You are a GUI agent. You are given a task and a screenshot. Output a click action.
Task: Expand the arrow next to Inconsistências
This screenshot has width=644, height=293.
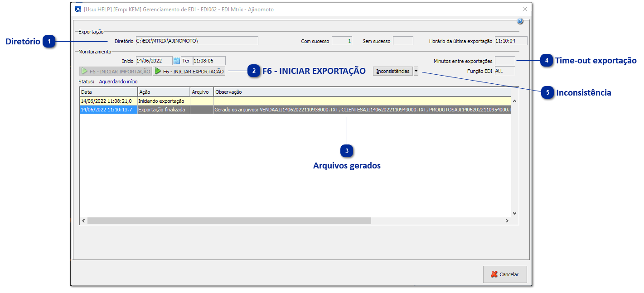click(x=416, y=71)
